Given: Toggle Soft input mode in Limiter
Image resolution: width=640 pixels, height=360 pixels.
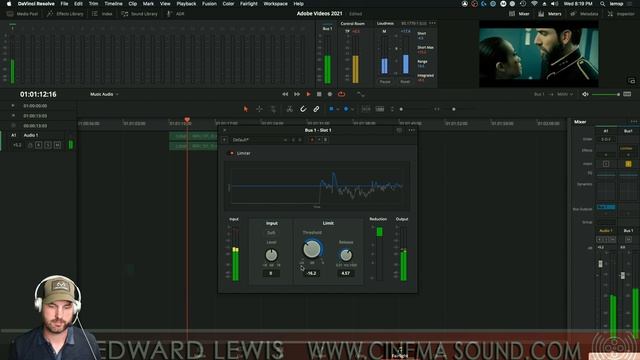Looking at the screenshot, I should [x=271, y=233].
